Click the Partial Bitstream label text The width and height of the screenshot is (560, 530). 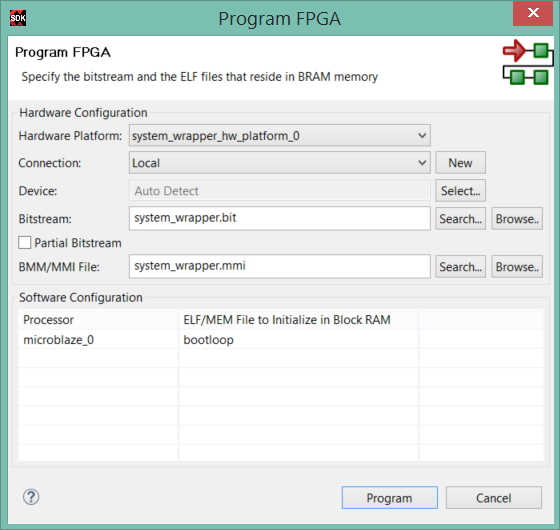[x=78, y=243]
